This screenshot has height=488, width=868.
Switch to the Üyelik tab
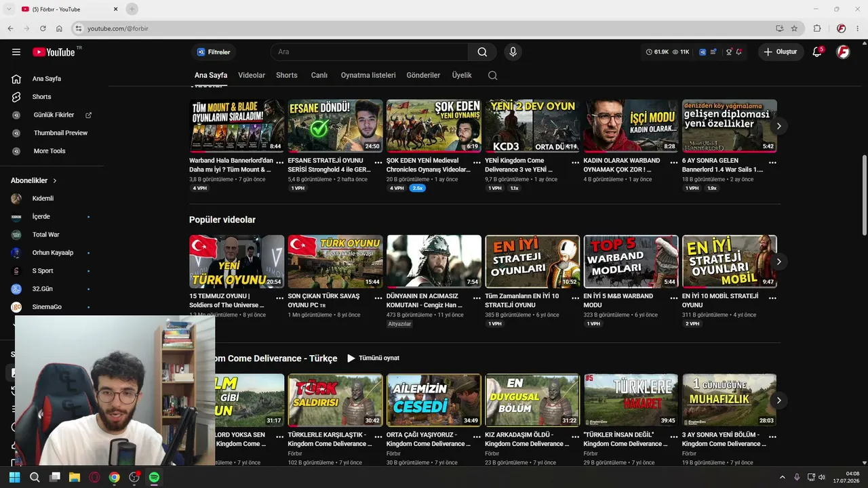(462, 75)
